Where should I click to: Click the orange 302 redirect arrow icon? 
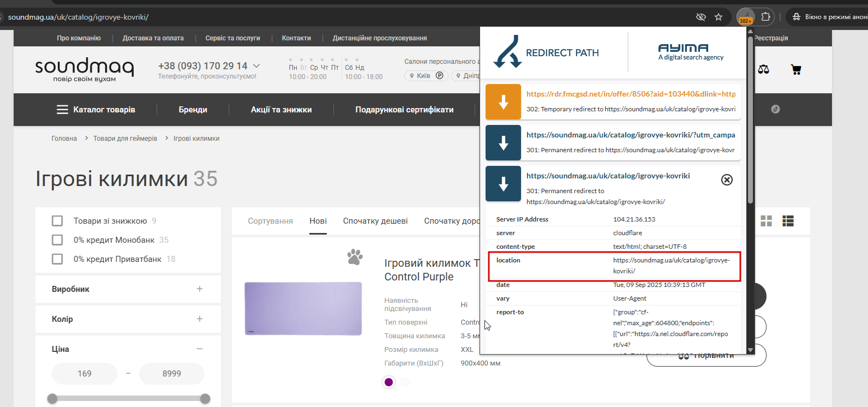503,102
